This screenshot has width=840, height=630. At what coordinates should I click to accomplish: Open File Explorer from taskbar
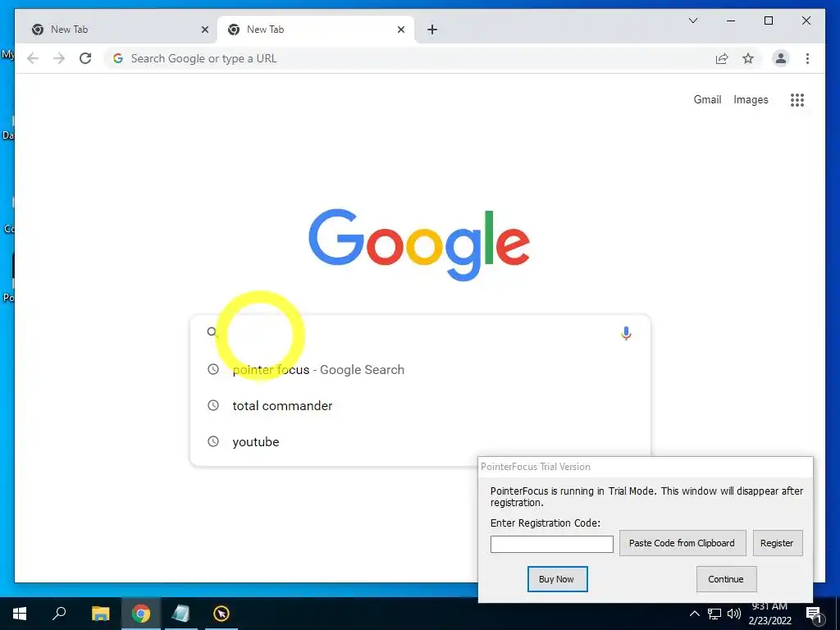[100, 614]
